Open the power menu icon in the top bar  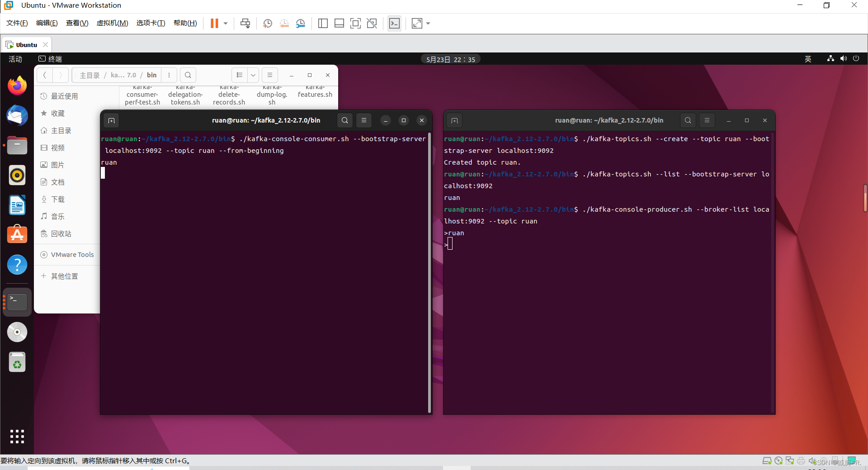coord(856,58)
